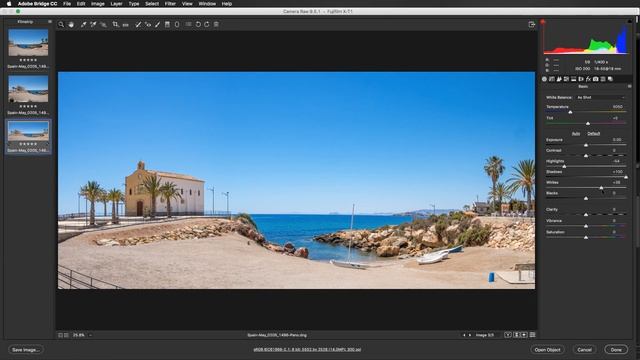Viewport: 640px width, 360px height.
Task: Select the Straighten tool
Action: tap(125, 24)
